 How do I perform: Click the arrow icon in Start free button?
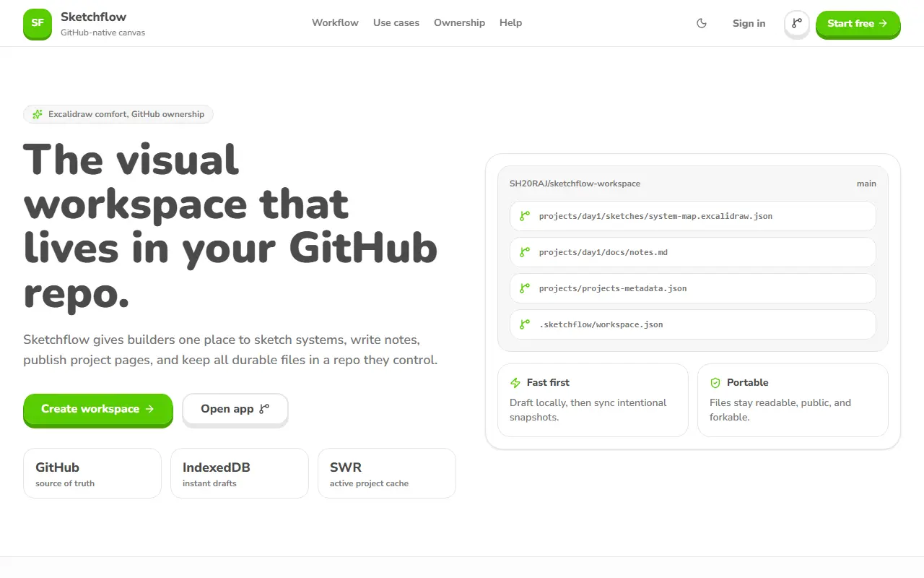click(x=882, y=23)
